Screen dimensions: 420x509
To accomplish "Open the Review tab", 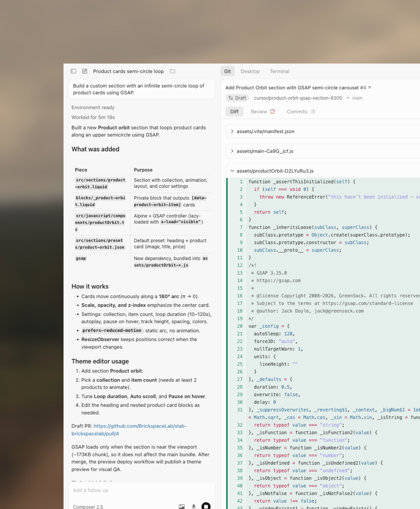I will click(x=263, y=112).
